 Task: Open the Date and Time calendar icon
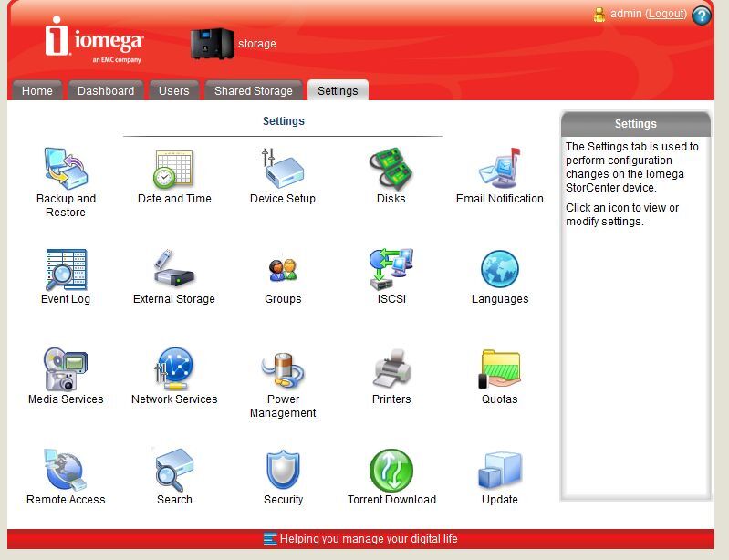click(x=173, y=169)
